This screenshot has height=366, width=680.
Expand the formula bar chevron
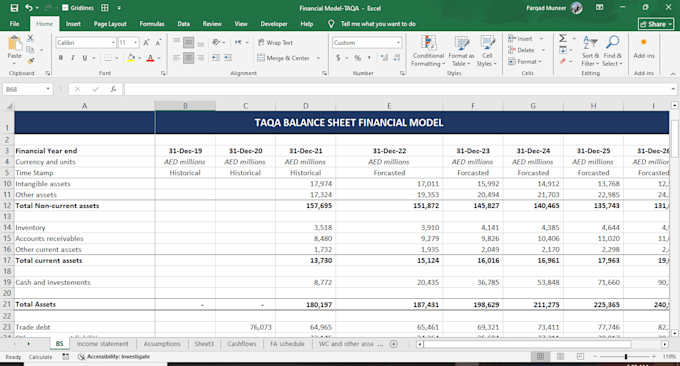coord(673,89)
